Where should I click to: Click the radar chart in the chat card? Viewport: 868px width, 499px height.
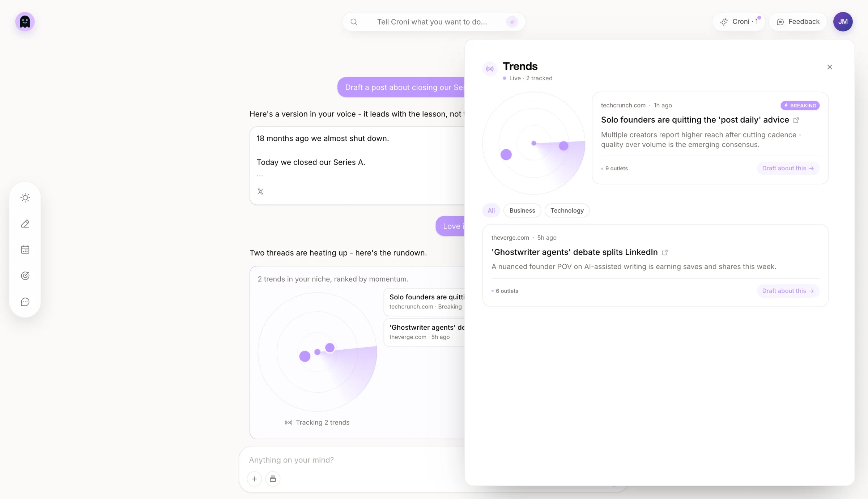tap(317, 352)
